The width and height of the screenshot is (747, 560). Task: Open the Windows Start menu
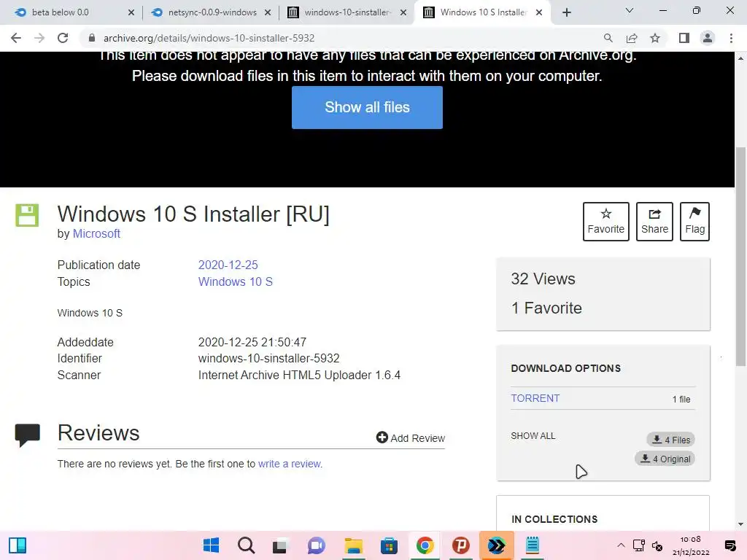[x=211, y=545]
